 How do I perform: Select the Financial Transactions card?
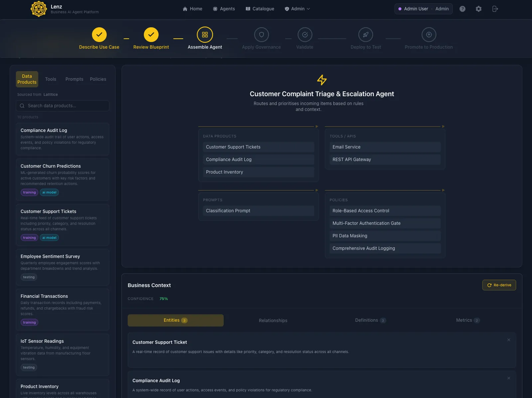point(63,309)
